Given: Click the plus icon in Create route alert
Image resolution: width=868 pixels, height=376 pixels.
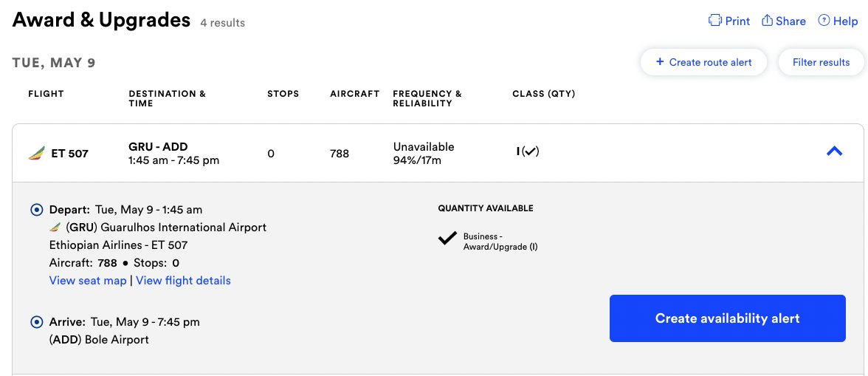Looking at the screenshot, I should 659,61.
